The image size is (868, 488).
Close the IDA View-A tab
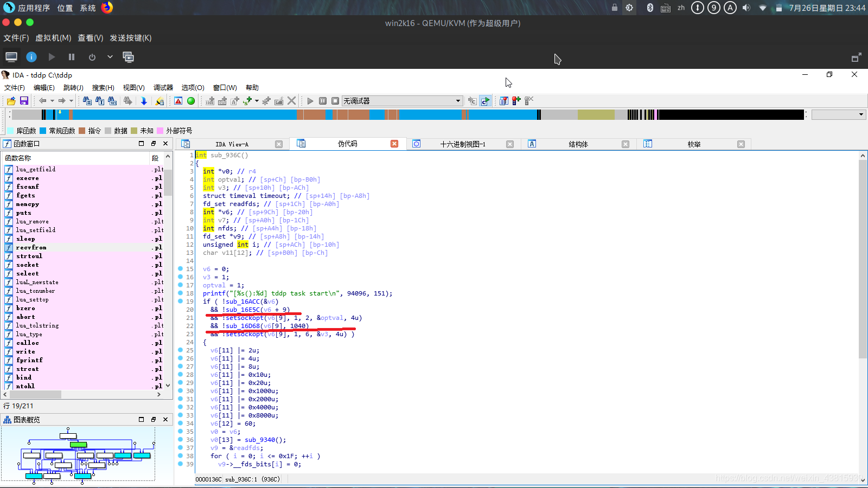tap(279, 144)
